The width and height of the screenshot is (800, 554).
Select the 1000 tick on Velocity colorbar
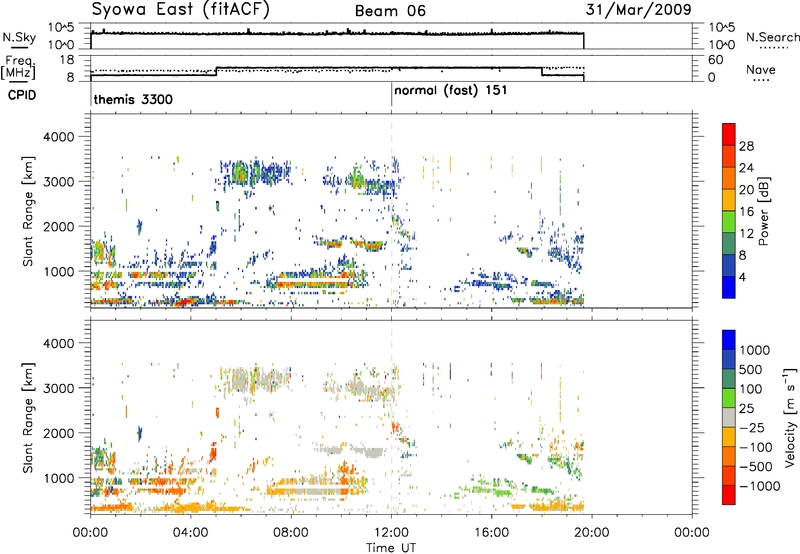755,350
